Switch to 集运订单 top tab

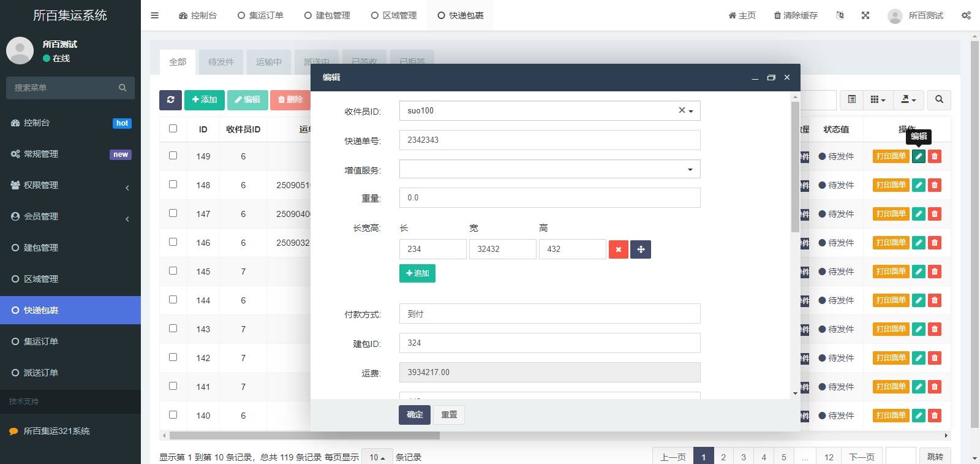(x=260, y=15)
